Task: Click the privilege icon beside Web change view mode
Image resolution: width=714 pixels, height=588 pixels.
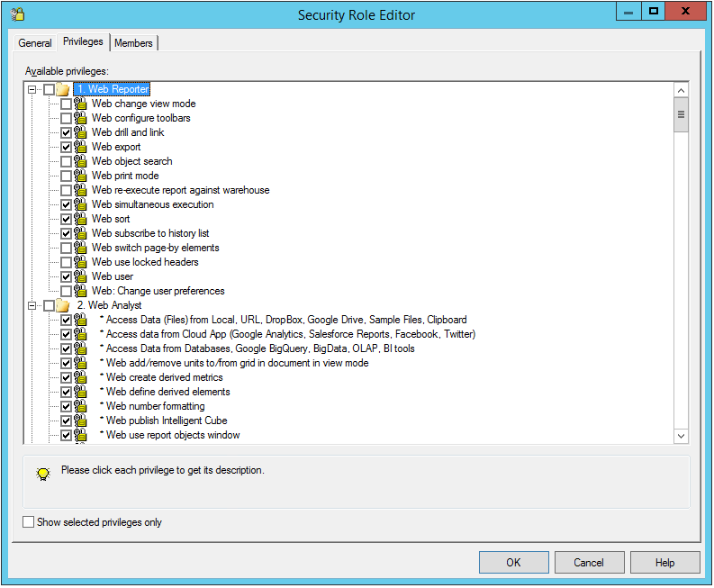Action: 80,104
